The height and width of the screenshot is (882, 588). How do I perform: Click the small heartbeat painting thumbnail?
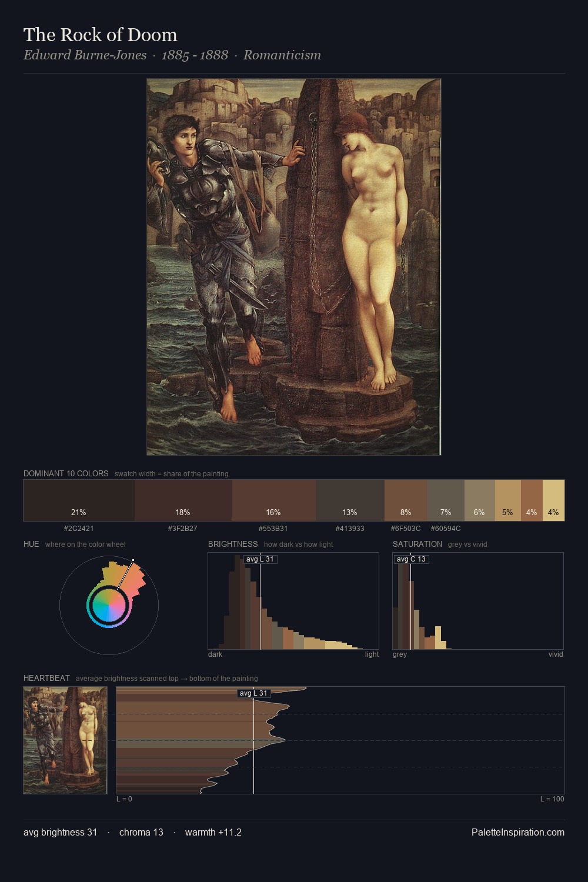65,740
